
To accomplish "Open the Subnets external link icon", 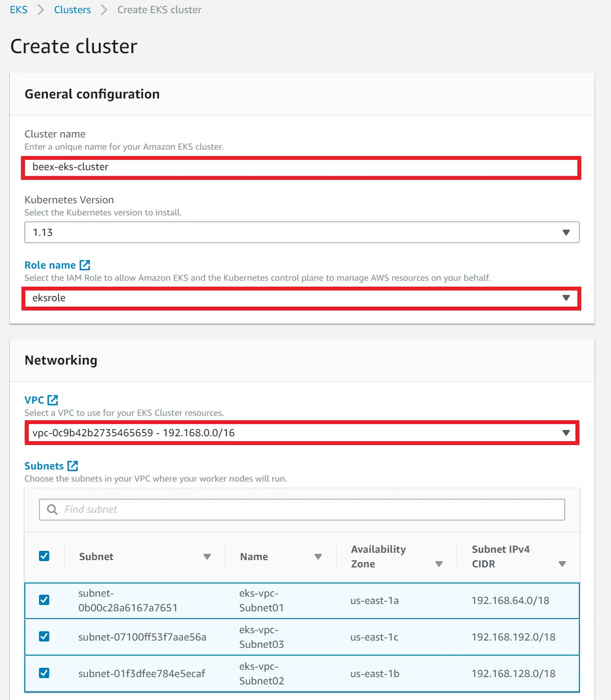I will pyautogui.click(x=73, y=466).
